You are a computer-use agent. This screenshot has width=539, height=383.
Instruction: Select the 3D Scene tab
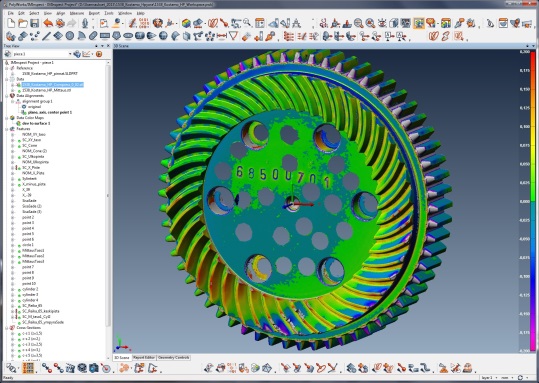click(x=122, y=358)
